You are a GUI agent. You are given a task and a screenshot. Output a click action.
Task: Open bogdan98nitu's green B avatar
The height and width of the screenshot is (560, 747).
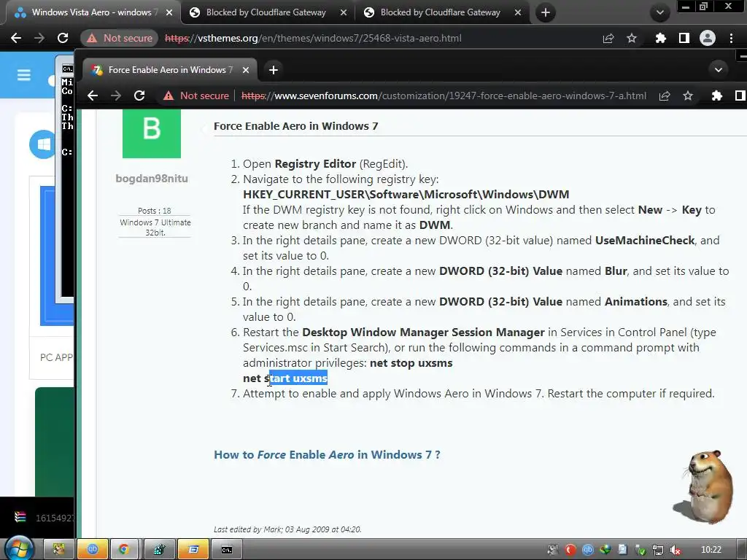click(152, 133)
